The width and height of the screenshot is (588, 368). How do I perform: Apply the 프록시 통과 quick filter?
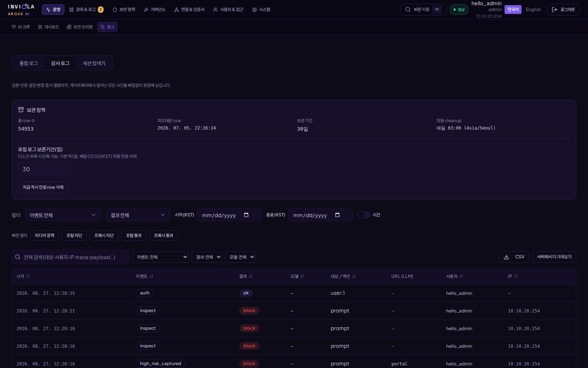pyautogui.click(x=164, y=236)
